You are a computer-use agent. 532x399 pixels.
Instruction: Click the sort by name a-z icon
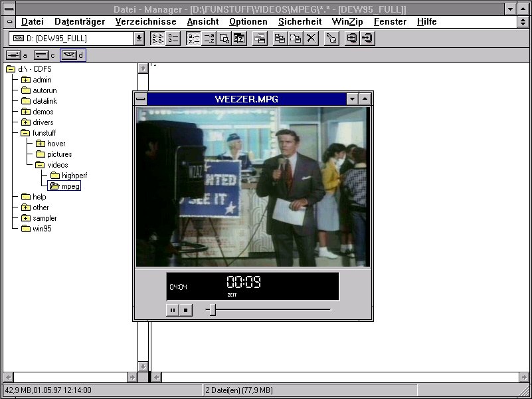[x=194, y=39]
